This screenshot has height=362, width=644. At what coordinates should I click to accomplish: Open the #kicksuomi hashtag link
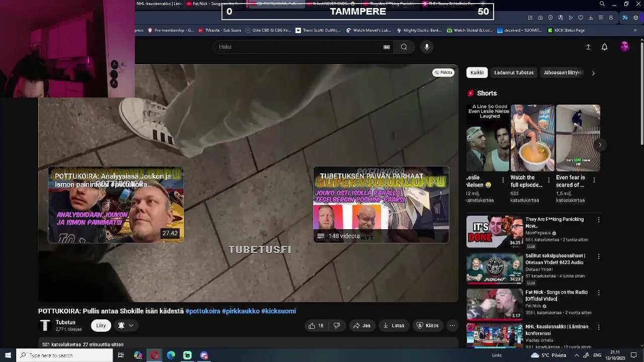279,311
